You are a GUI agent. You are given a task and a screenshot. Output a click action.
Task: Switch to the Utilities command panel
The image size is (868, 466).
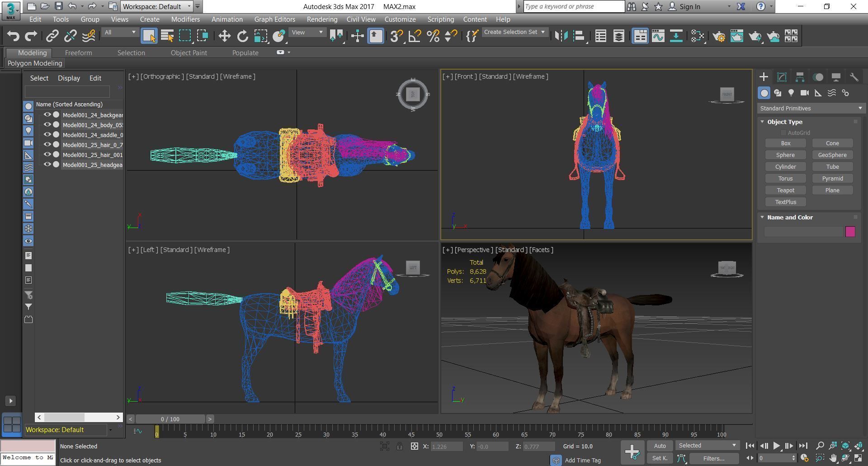pyautogui.click(x=854, y=77)
